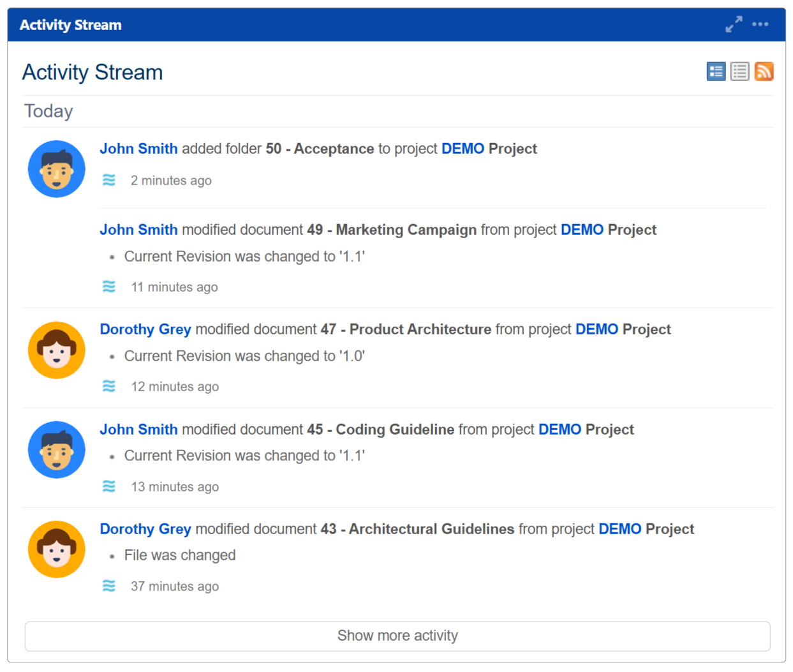Click the wave icon beside '2 minutes ago'

[x=109, y=180]
